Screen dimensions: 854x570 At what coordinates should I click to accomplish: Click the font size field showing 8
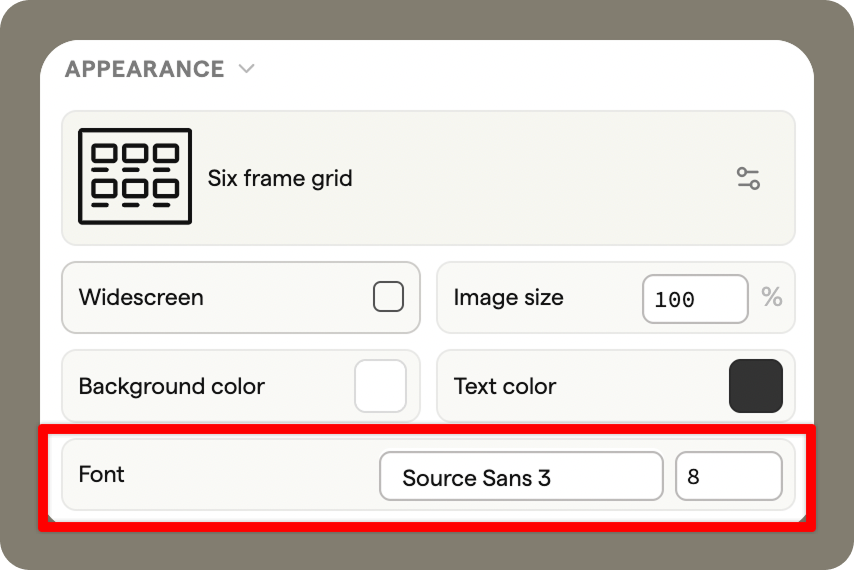tap(728, 477)
